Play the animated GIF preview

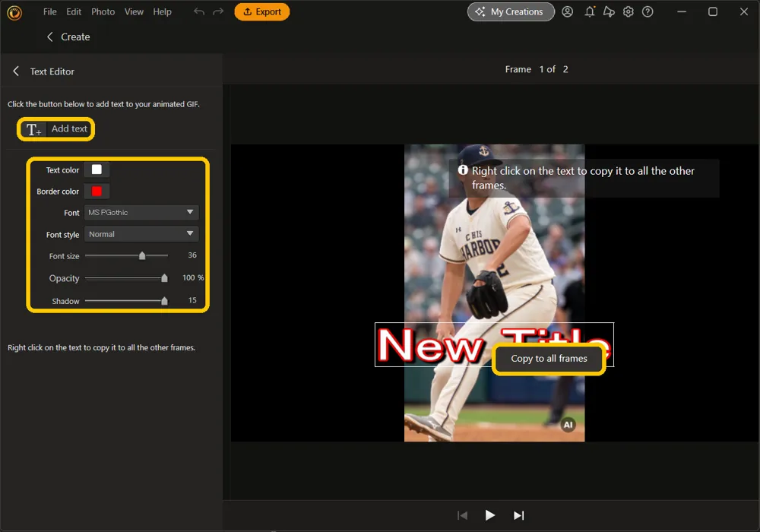click(x=490, y=515)
